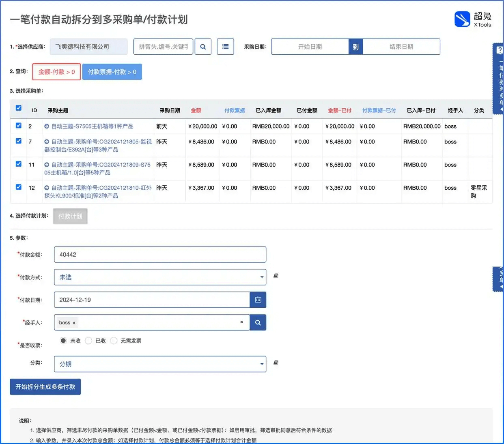This screenshot has height=444, width=504.
Task: Click the arrow icon on purchase order 2
Action: (x=47, y=127)
